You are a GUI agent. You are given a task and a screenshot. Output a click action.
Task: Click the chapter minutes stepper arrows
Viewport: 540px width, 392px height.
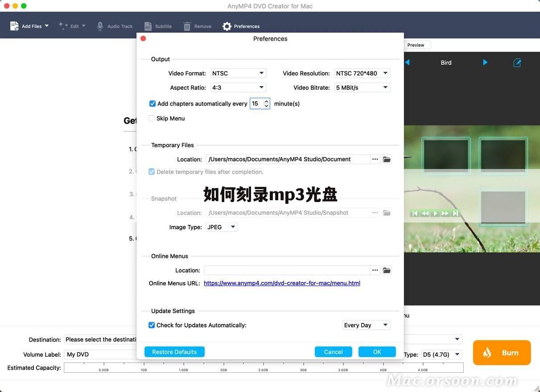[266, 103]
